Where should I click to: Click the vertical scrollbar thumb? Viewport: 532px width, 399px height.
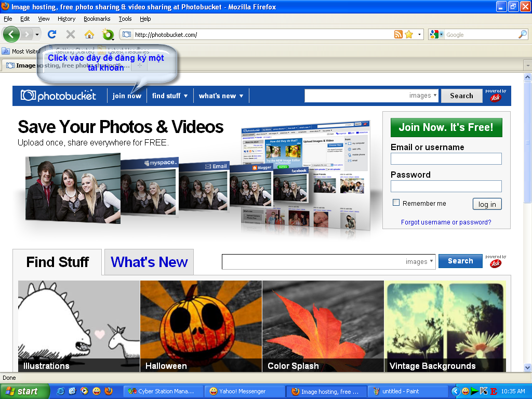(528, 142)
